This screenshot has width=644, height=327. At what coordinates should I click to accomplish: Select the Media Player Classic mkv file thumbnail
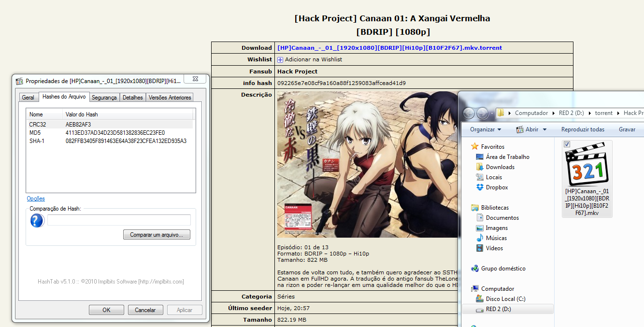pos(587,164)
